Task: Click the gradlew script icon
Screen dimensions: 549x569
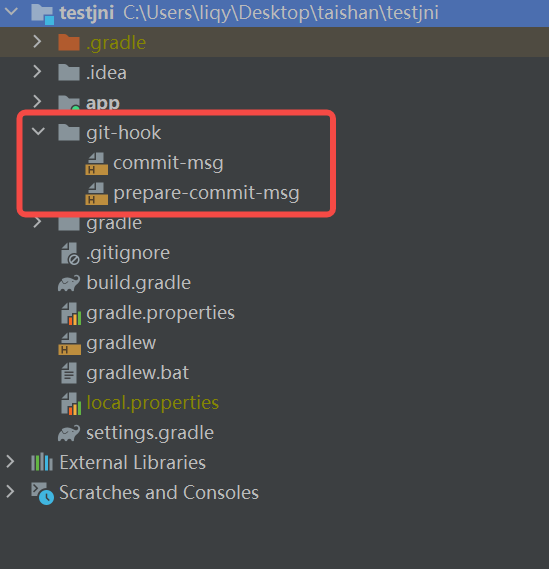Action: (x=69, y=343)
